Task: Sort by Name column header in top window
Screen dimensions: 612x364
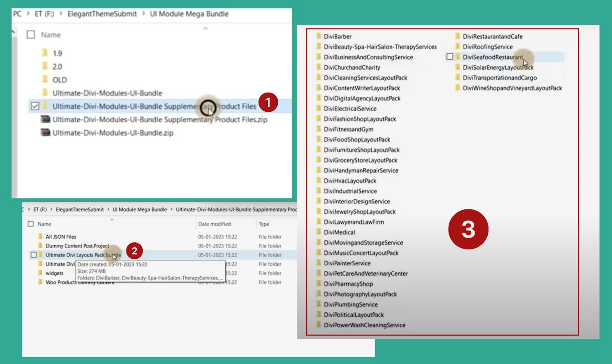Action: (51, 35)
